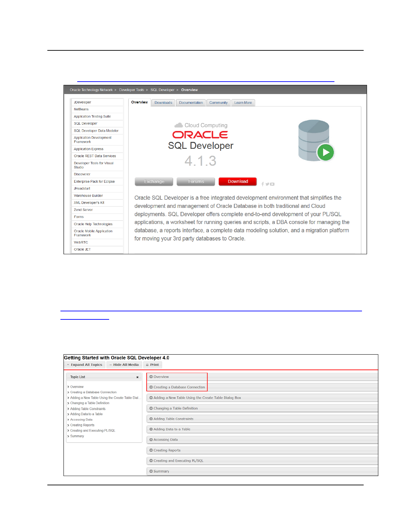411x532 pixels.
Task: Switch to the Downloads tab
Action: [x=163, y=103]
